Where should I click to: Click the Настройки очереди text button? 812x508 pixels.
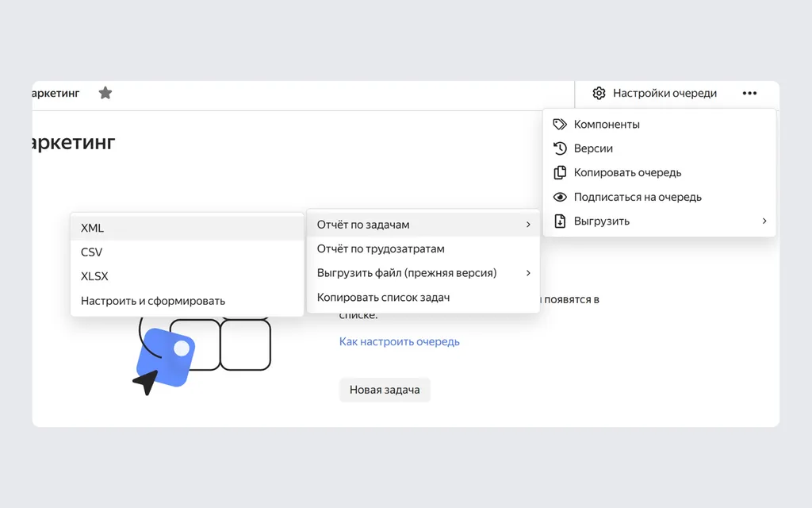(665, 94)
